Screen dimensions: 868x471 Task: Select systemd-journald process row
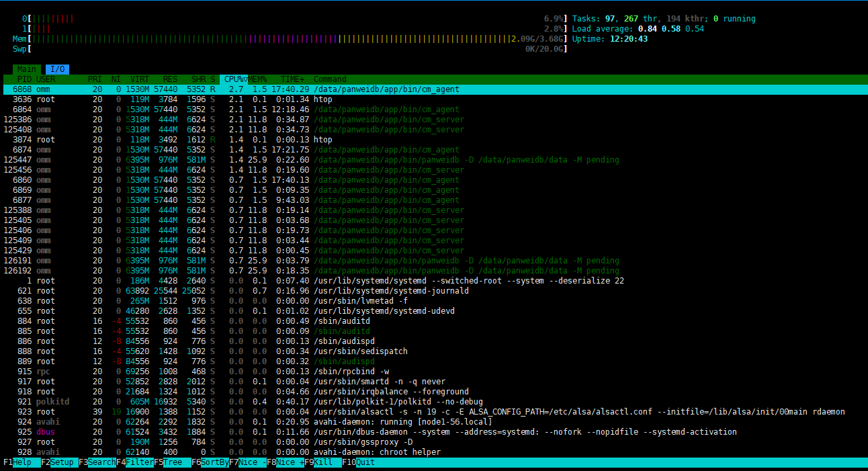tap(434, 291)
